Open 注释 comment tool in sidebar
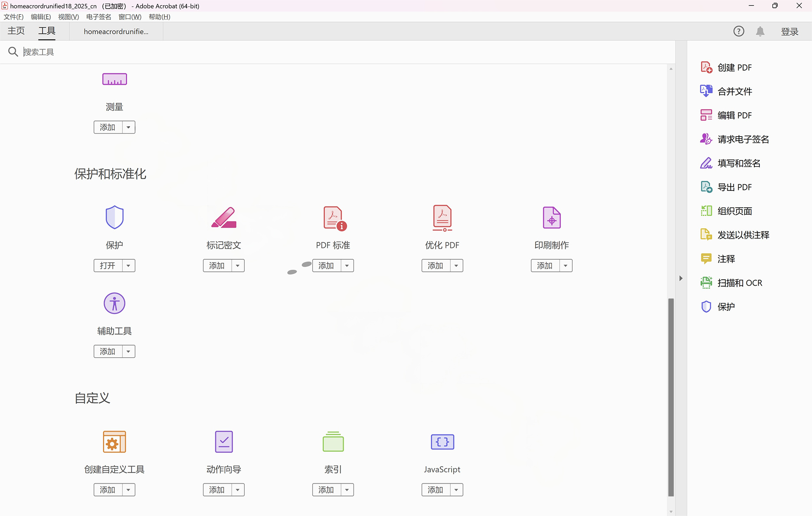 tap(718, 259)
